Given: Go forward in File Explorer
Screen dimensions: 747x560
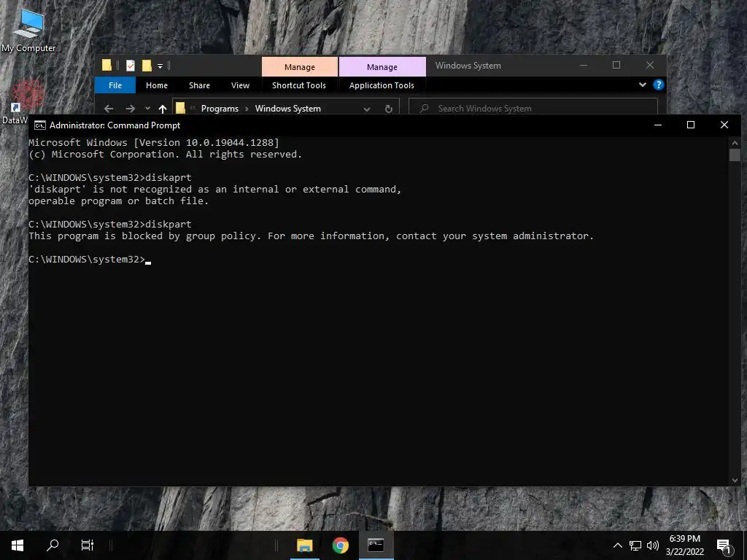Looking at the screenshot, I should (x=130, y=109).
